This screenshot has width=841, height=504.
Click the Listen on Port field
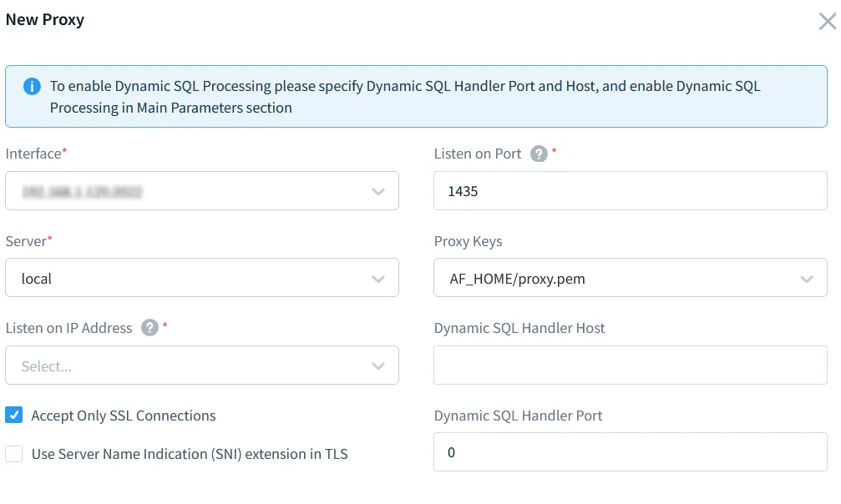coord(631,191)
